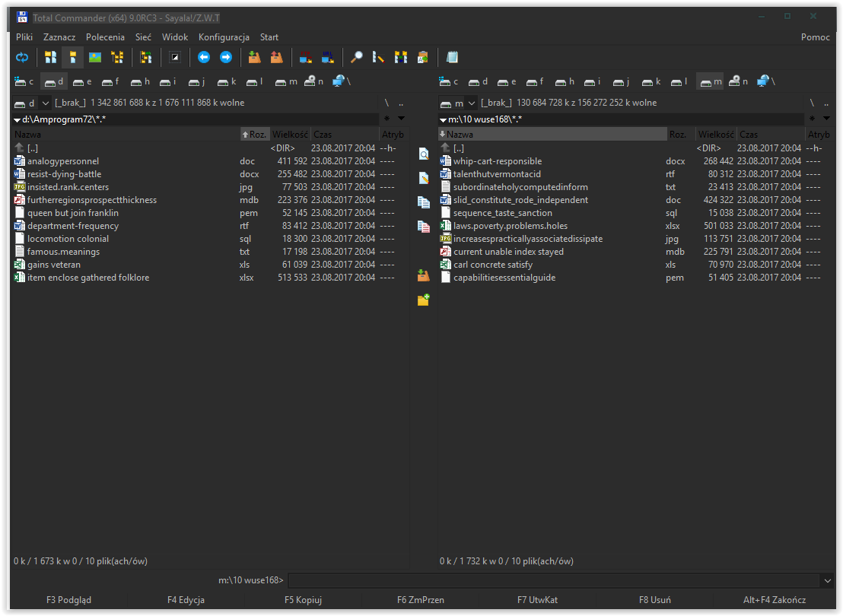Click the invert selection icon

click(x=175, y=57)
